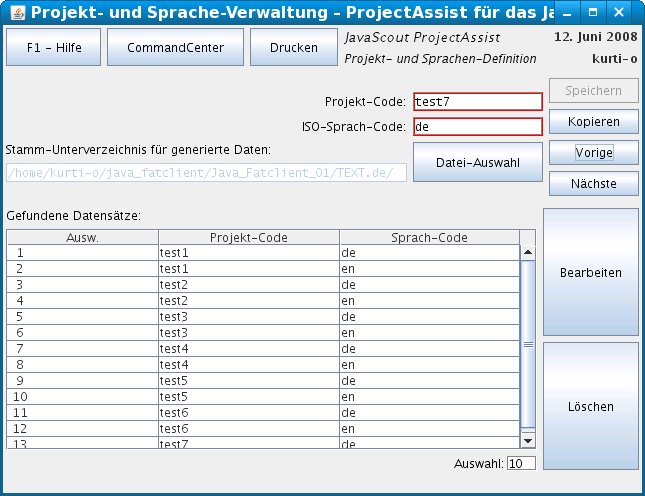The width and height of the screenshot is (645, 496).
Task: Click the table's vertical scrollbar thumb
Action: tap(529, 344)
